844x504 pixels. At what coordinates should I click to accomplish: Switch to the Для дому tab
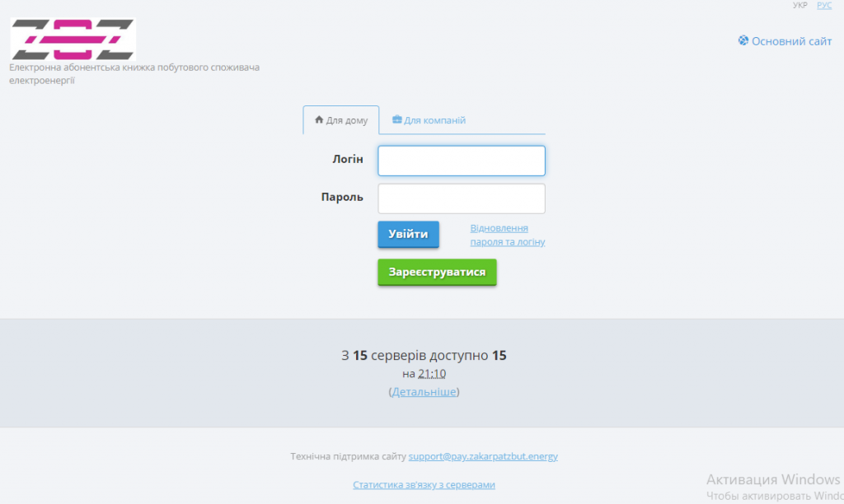[x=341, y=120]
